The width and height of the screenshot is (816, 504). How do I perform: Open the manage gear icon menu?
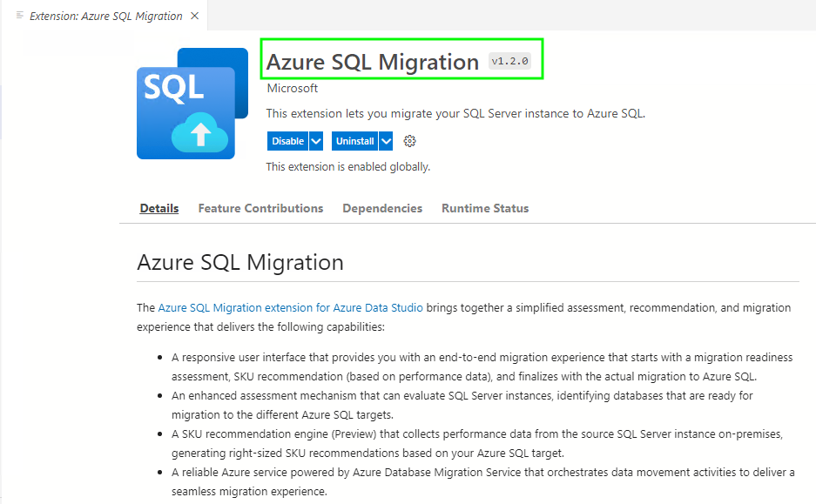410,141
